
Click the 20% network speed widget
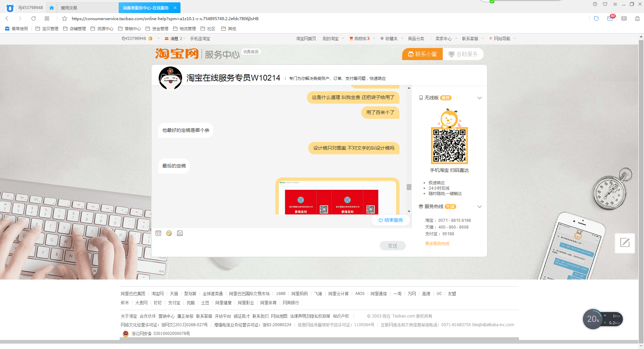(x=602, y=319)
